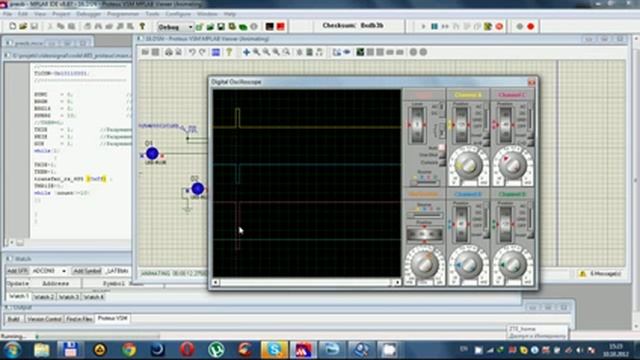Screen dimensions: 640x360
Task: Open the Build tab in Output panel
Action: [x=13, y=319]
